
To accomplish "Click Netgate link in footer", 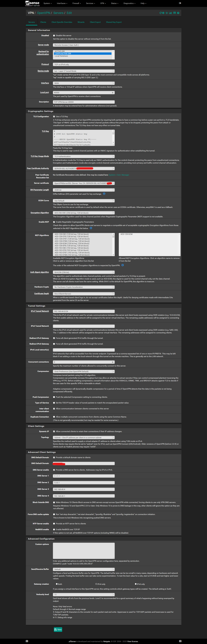I will click(x=107, y=642).
